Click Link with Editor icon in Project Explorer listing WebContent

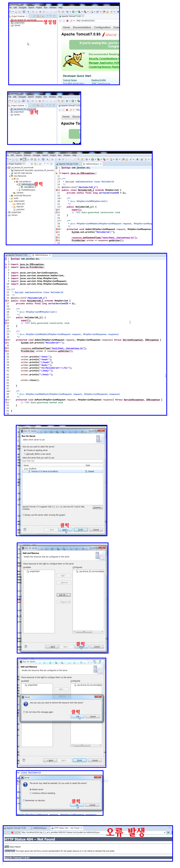point(35,164)
